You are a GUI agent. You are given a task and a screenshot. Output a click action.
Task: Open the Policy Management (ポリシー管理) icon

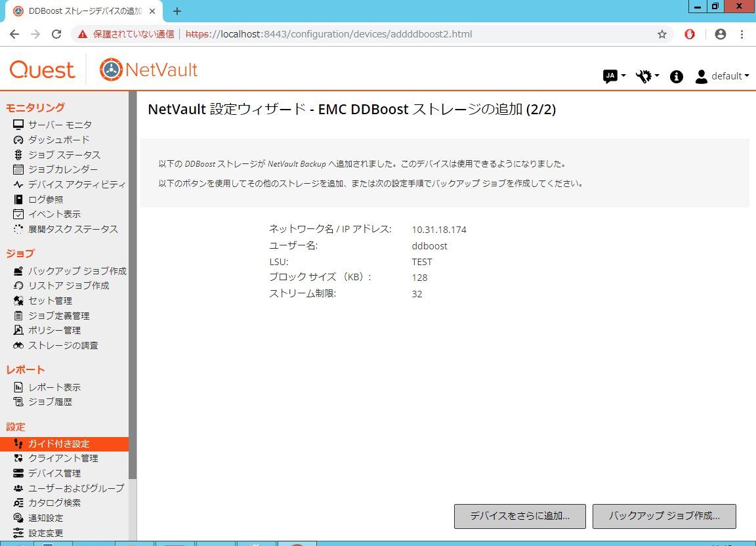[x=18, y=330]
